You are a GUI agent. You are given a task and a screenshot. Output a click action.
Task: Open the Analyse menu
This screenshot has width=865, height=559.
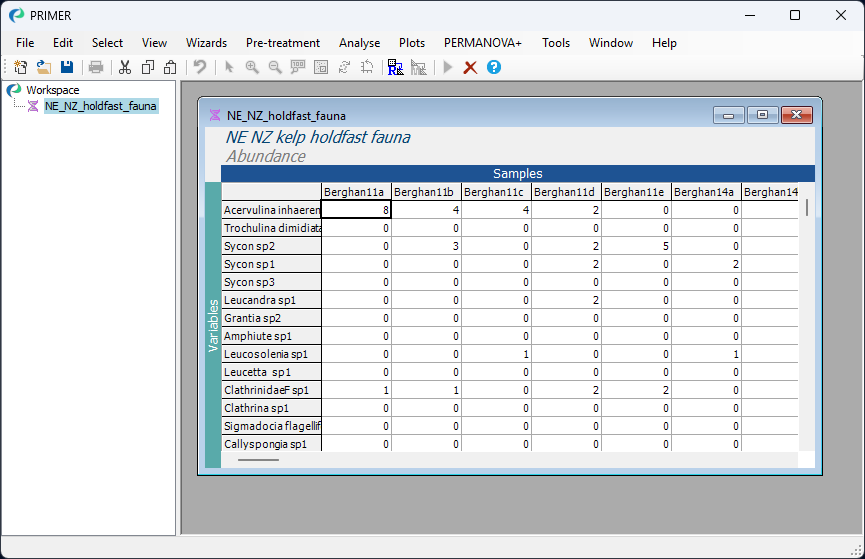click(x=359, y=43)
